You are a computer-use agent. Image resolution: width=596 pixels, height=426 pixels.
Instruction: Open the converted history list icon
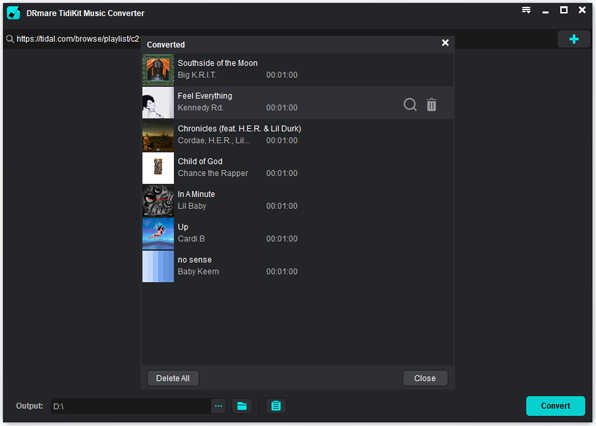(x=276, y=406)
